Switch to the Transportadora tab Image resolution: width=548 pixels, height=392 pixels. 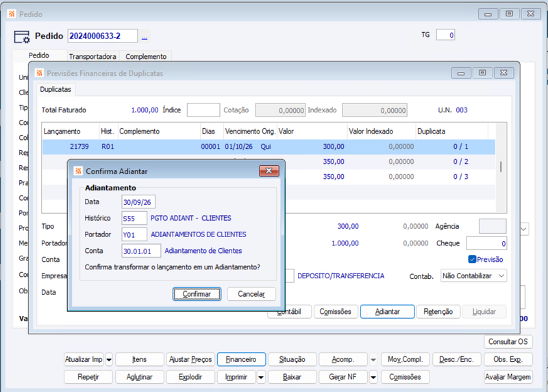coord(92,56)
